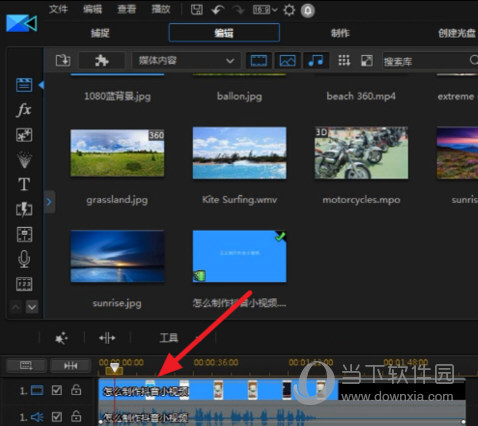Viewport: 478px width, 426px height.
Task: Open the Media Room icon
Action: click(24, 85)
